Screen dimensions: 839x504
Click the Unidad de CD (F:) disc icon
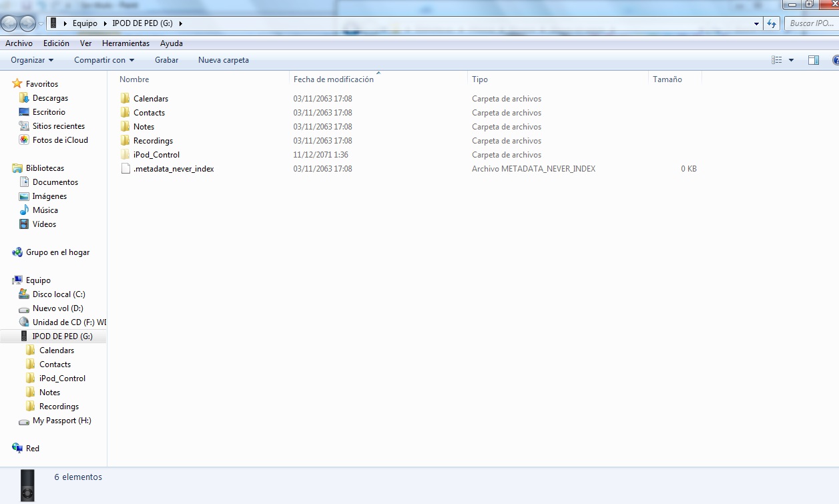pyautogui.click(x=24, y=322)
